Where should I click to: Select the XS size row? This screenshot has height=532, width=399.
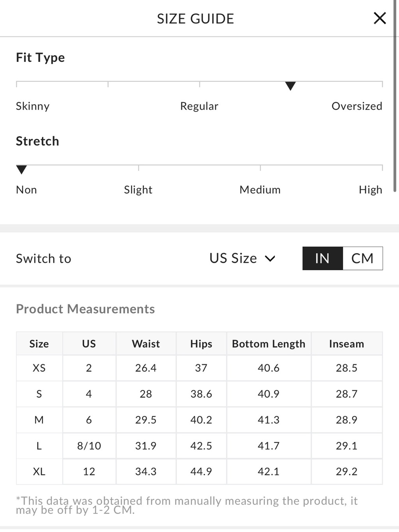coord(199,368)
